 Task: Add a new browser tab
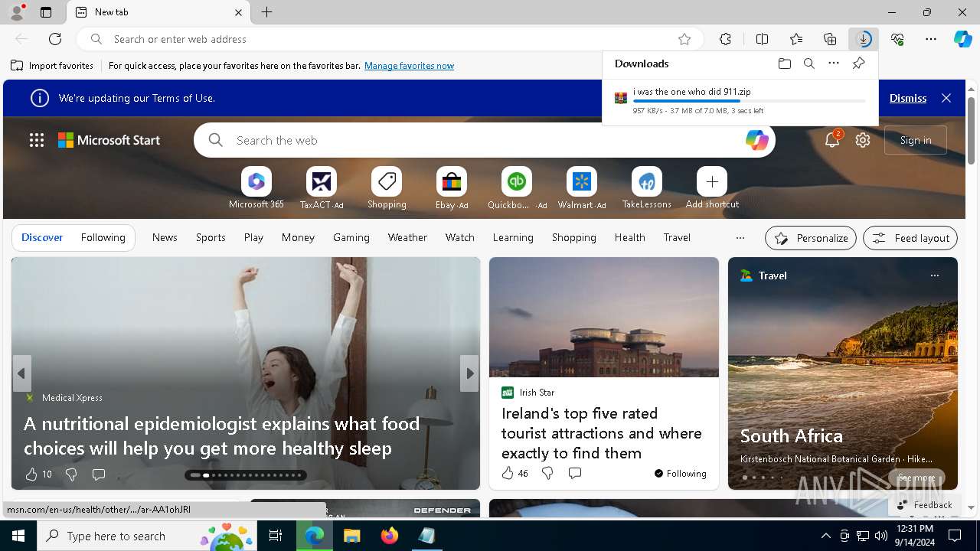point(266,12)
